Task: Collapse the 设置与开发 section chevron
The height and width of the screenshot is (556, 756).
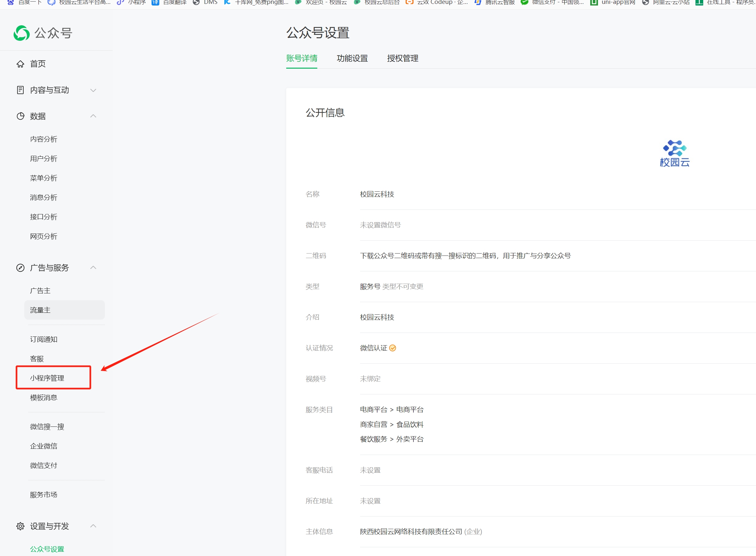Action: pos(93,526)
